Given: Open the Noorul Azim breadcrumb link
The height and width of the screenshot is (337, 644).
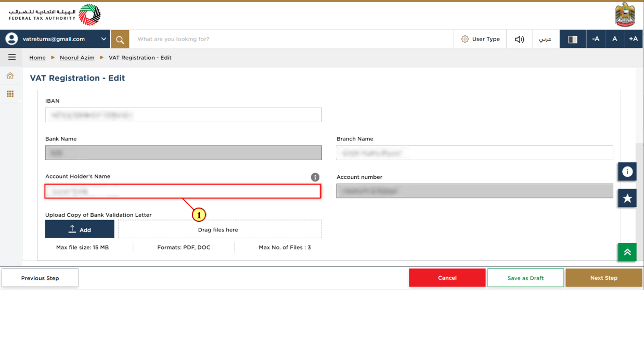Looking at the screenshot, I should coord(77,58).
